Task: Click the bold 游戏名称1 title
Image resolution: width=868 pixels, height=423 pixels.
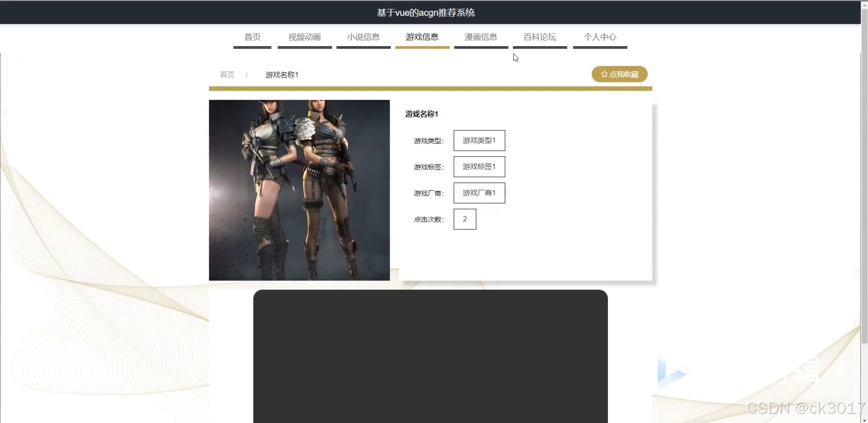Action: point(422,114)
